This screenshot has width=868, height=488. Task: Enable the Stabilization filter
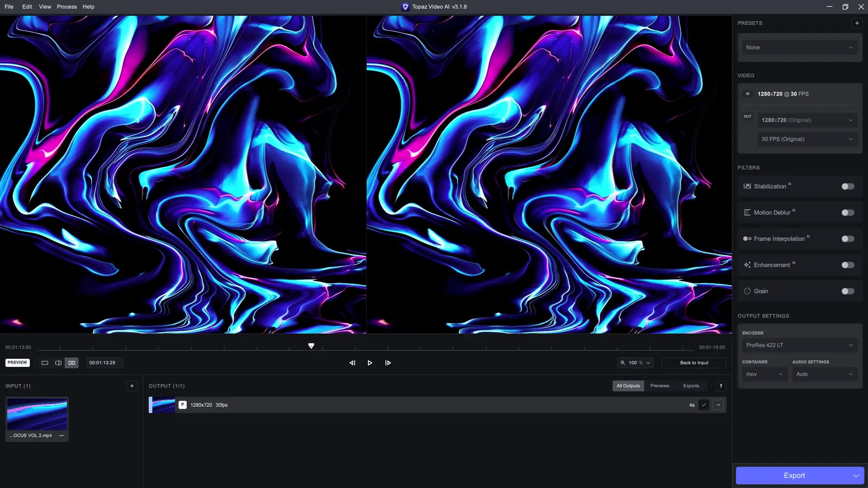pyautogui.click(x=848, y=187)
